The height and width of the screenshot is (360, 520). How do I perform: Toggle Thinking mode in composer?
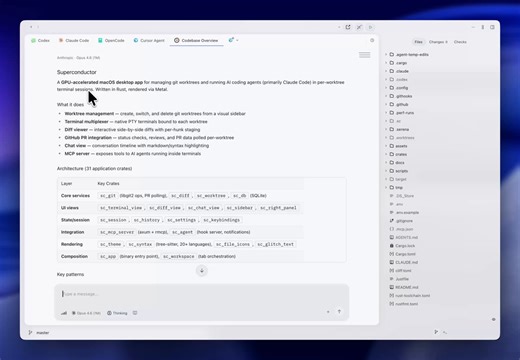[117, 313]
